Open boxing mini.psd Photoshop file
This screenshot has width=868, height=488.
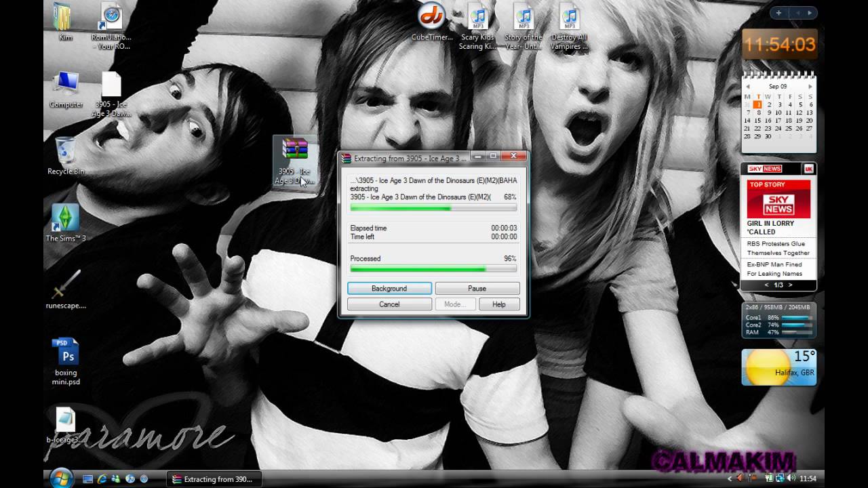66,361
